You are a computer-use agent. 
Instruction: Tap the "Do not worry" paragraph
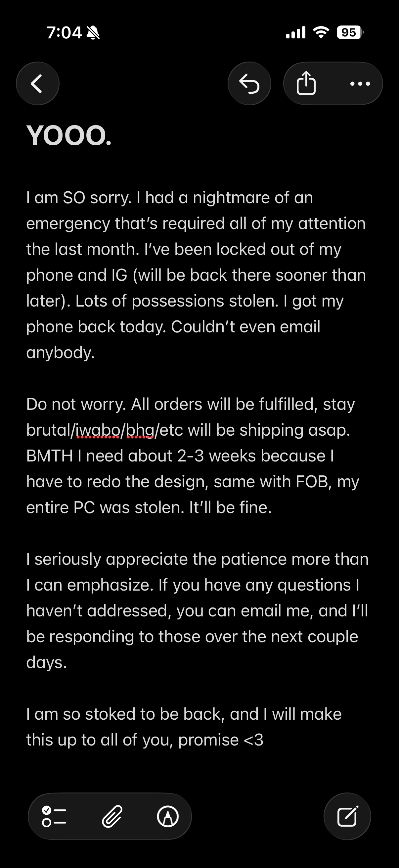coord(192,456)
